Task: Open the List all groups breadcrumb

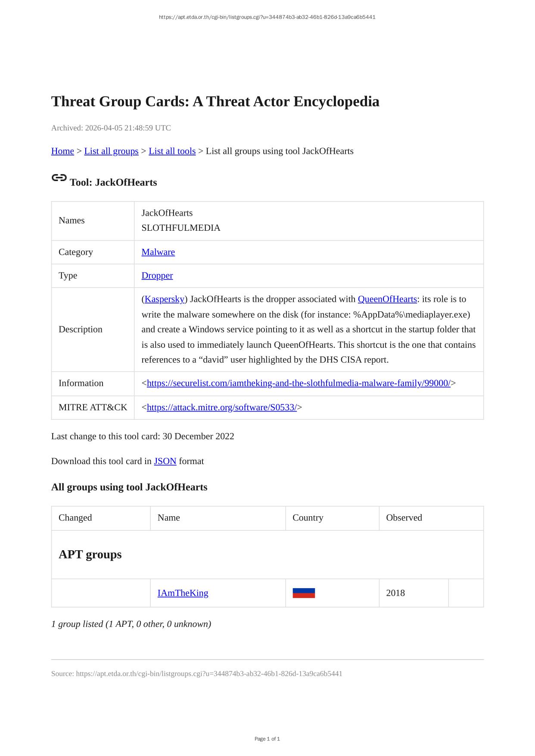Action: point(111,151)
